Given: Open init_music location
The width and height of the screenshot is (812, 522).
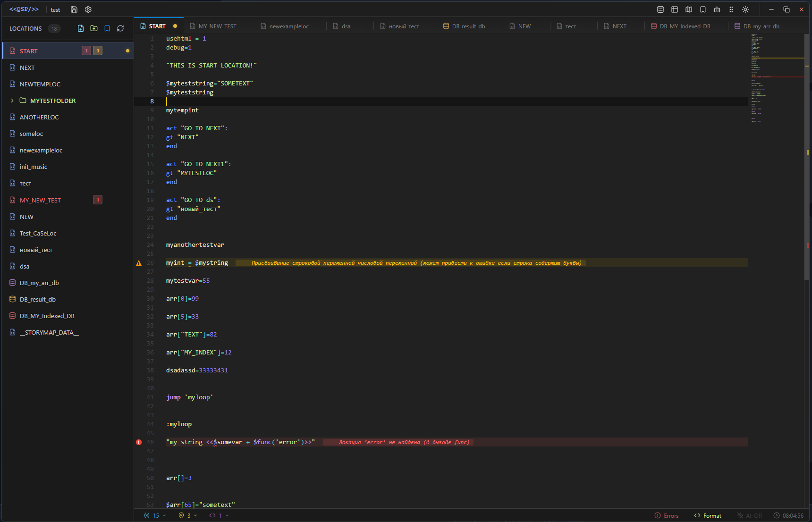Looking at the screenshot, I should (x=68, y=167).
